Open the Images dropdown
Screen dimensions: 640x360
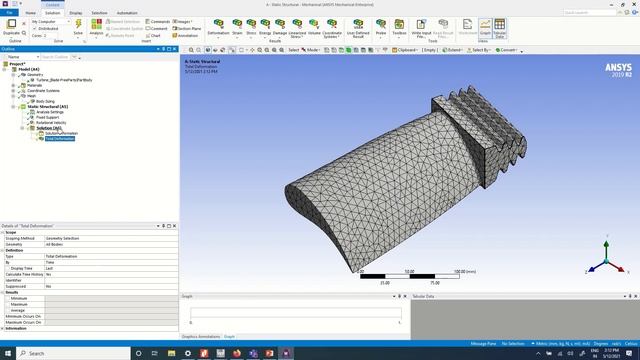pos(182,22)
